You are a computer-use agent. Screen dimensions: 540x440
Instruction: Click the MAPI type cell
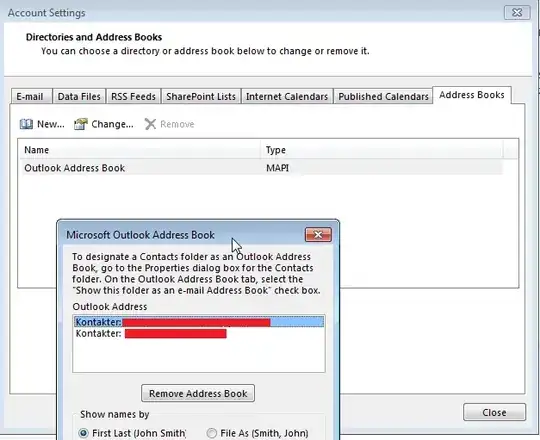tap(278, 168)
